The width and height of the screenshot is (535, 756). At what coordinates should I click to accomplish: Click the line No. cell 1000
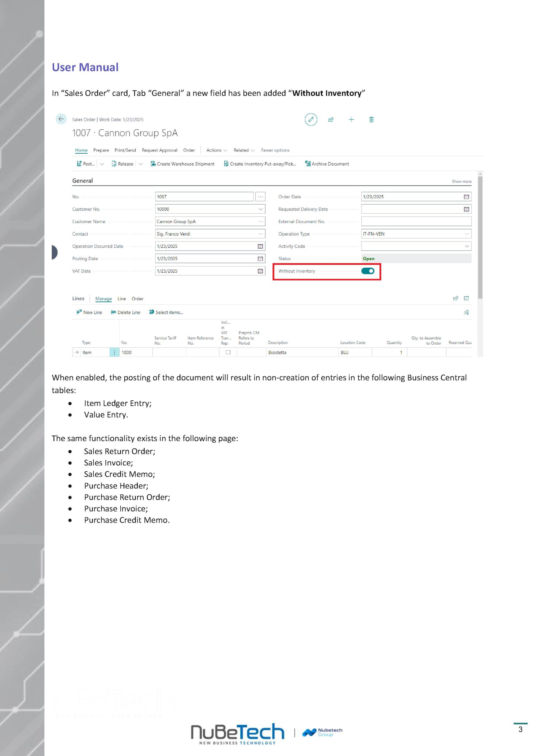tap(136, 352)
